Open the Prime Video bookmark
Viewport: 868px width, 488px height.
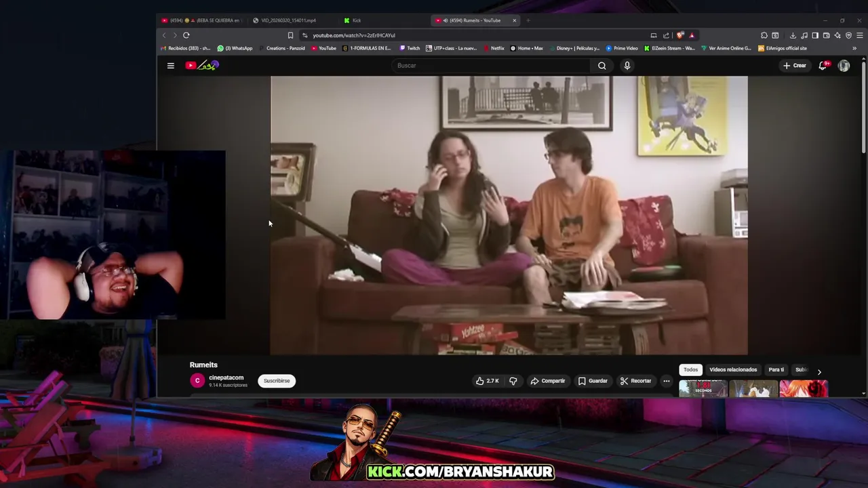[622, 48]
